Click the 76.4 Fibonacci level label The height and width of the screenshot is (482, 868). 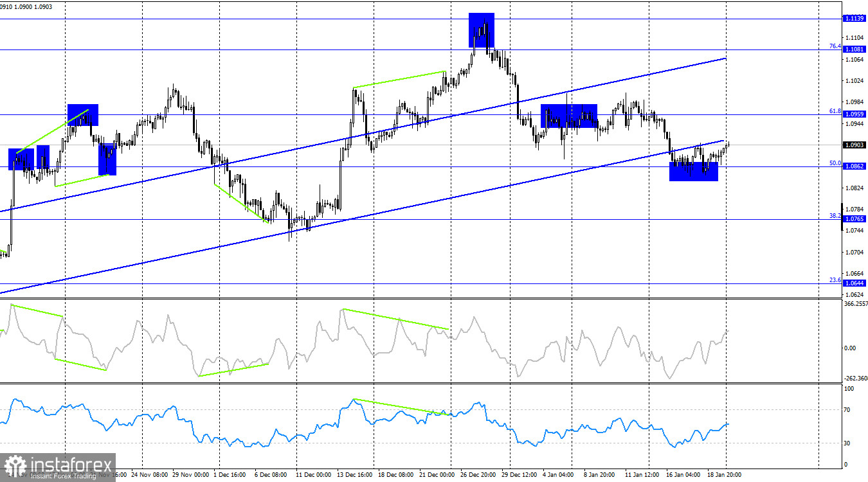[x=835, y=46]
